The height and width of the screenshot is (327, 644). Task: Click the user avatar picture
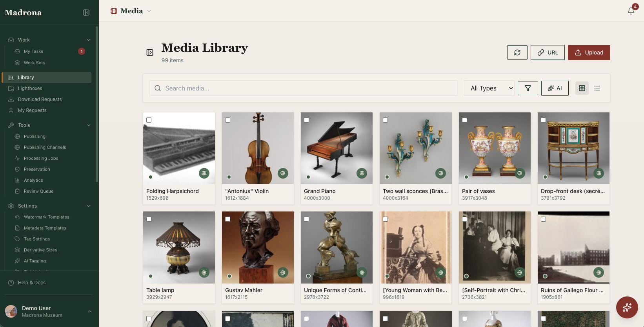[11, 311]
